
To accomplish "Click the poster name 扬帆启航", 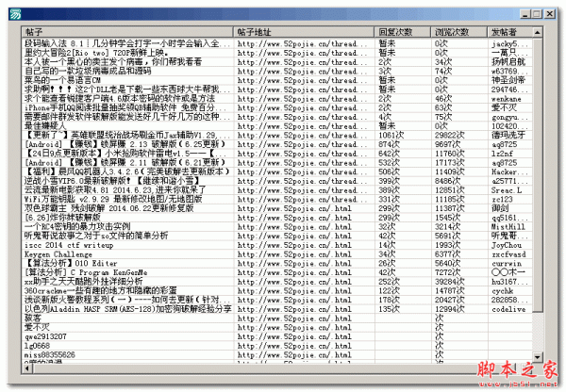I will coord(508,62).
